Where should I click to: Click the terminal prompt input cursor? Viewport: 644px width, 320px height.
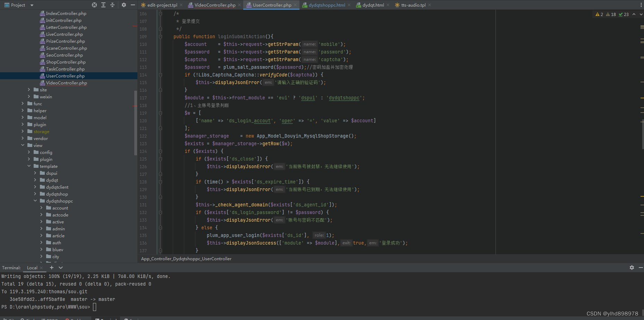point(94,307)
